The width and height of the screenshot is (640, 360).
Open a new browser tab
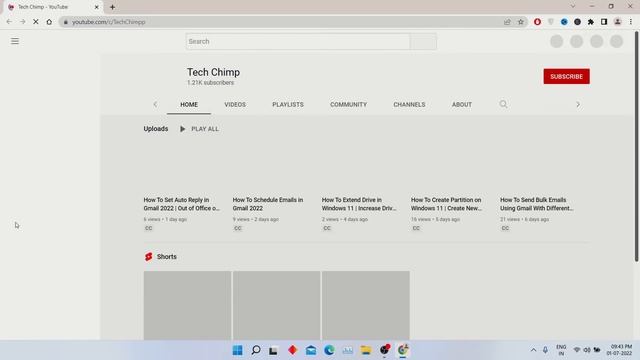tap(112, 7)
